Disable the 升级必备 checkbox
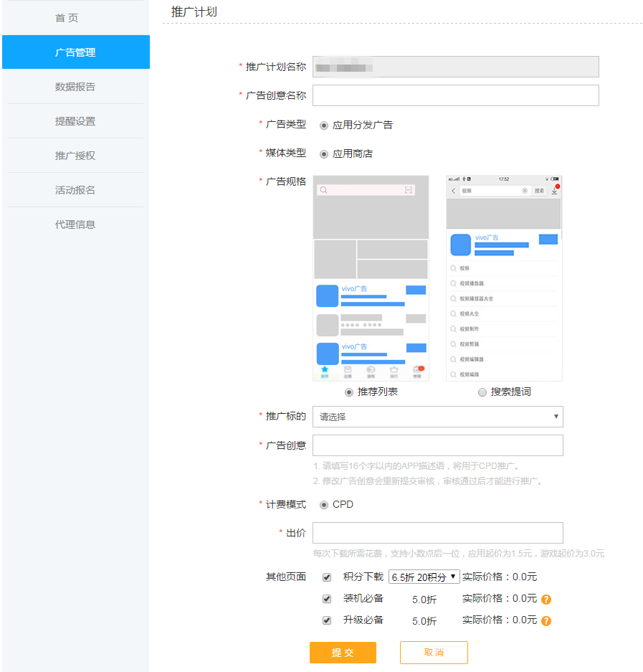This screenshot has width=643, height=672. [326, 620]
